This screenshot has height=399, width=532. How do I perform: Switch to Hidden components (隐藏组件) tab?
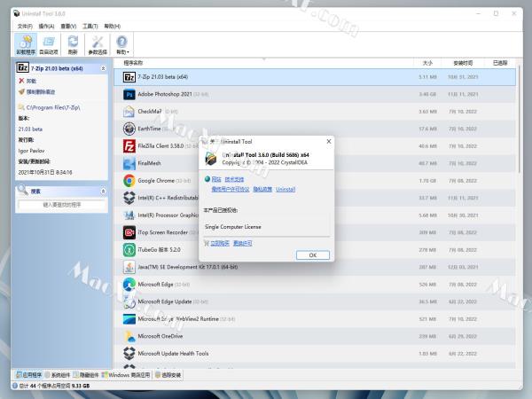click(86, 375)
